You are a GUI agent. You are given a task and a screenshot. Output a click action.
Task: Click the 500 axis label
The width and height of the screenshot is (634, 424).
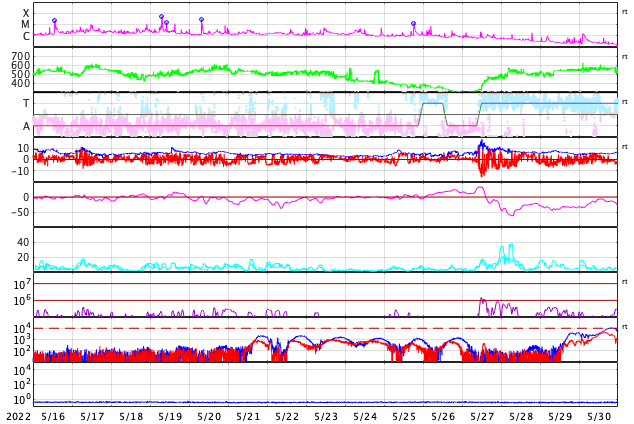pyautogui.click(x=21, y=74)
